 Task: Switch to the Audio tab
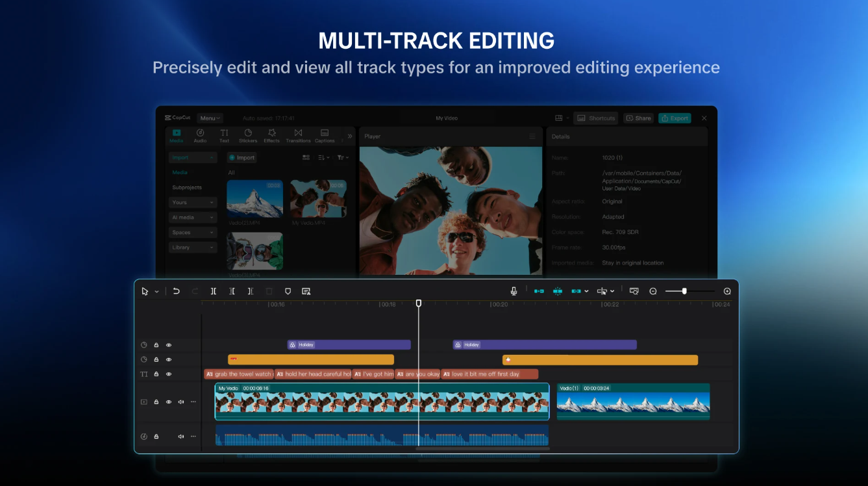tap(200, 135)
